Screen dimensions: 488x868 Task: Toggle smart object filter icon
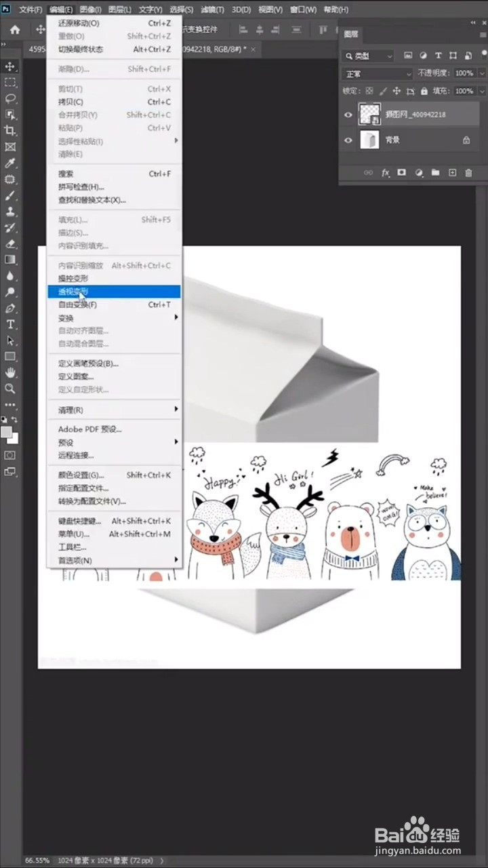(x=468, y=56)
